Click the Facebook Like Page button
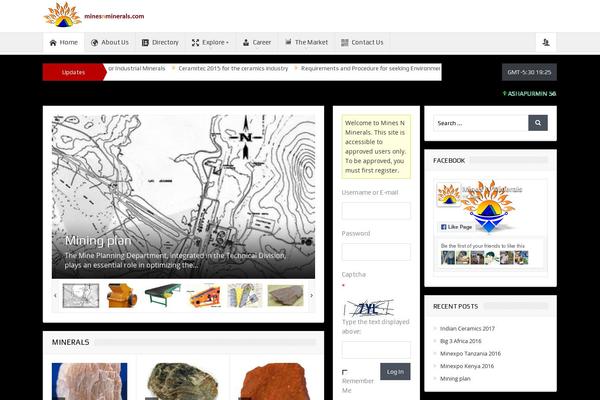Viewport: 600px width, 400px height. (456, 227)
